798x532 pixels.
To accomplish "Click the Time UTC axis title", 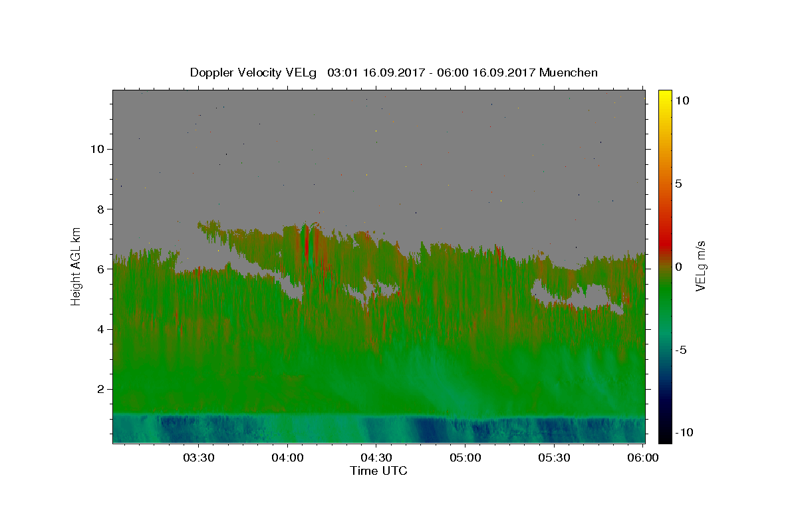I will 378,471.
